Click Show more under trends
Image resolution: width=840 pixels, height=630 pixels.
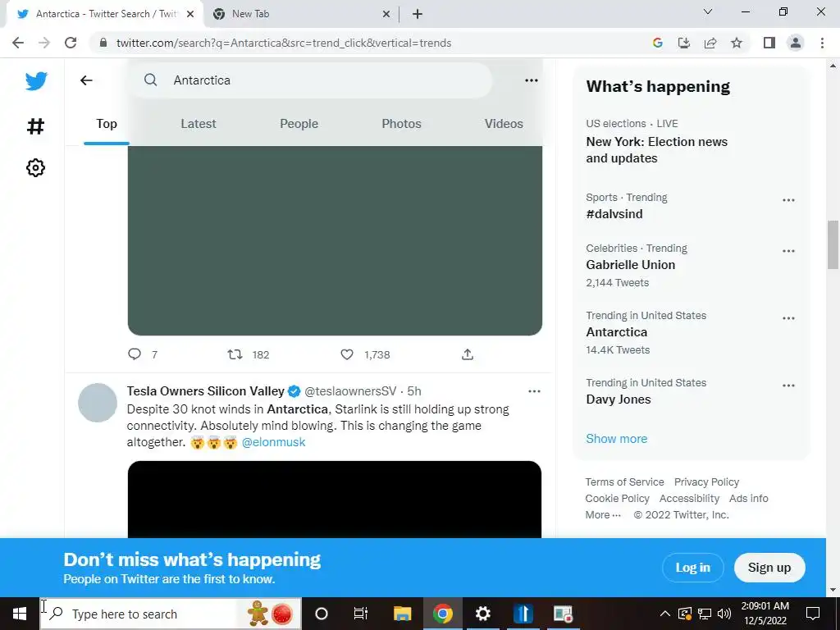(x=616, y=439)
